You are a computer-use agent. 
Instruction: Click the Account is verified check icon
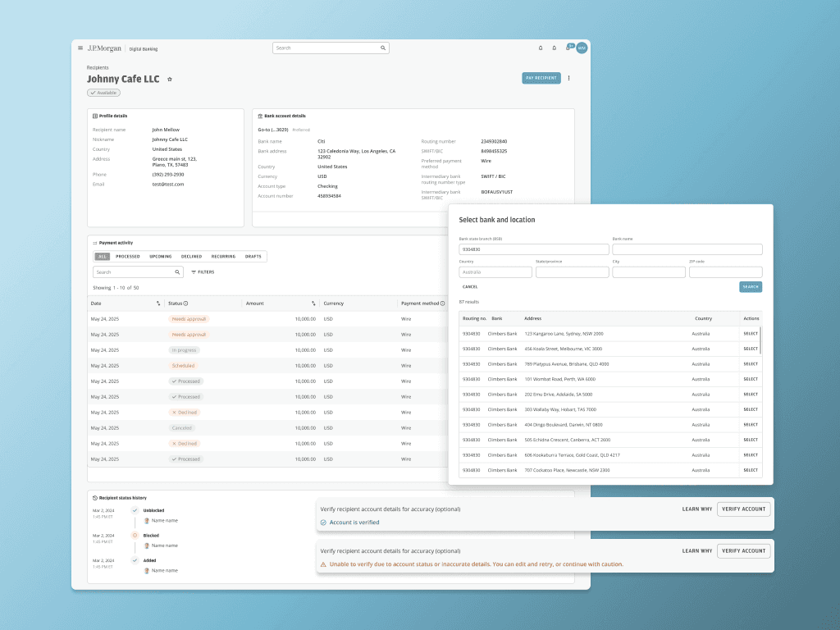[323, 523]
